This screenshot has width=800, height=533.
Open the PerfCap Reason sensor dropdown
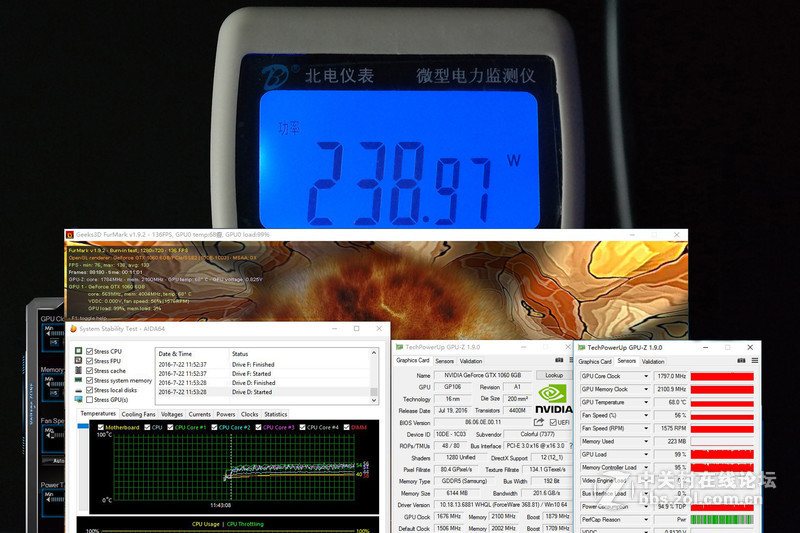click(646, 520)
